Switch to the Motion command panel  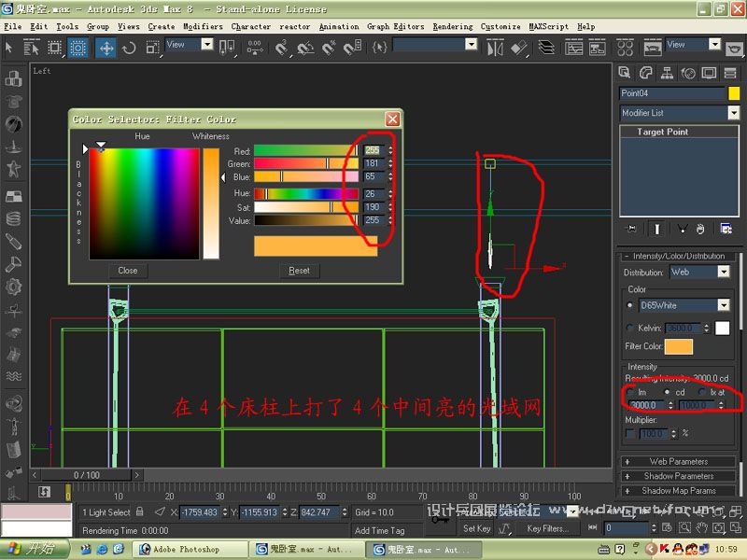pos(688,73)
